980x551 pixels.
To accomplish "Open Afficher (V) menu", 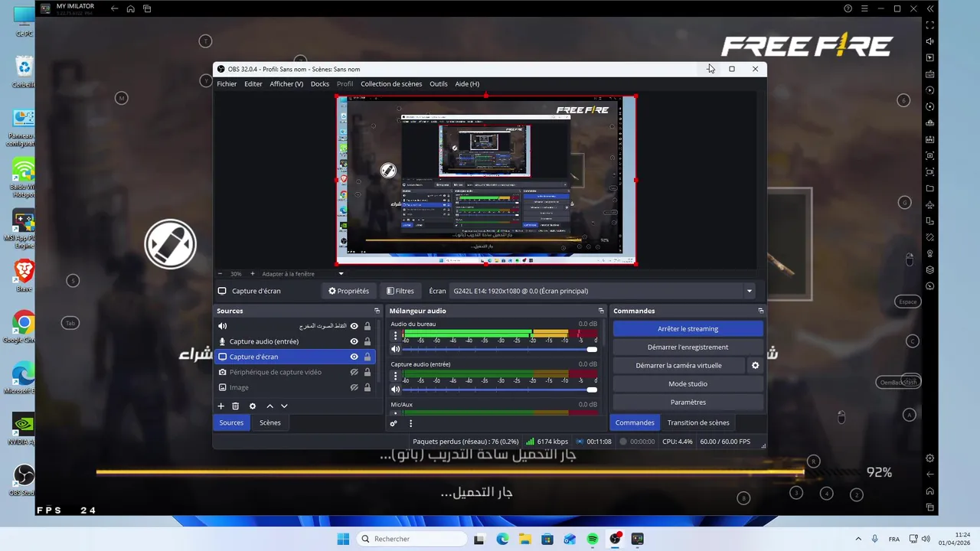I will 286,83.
